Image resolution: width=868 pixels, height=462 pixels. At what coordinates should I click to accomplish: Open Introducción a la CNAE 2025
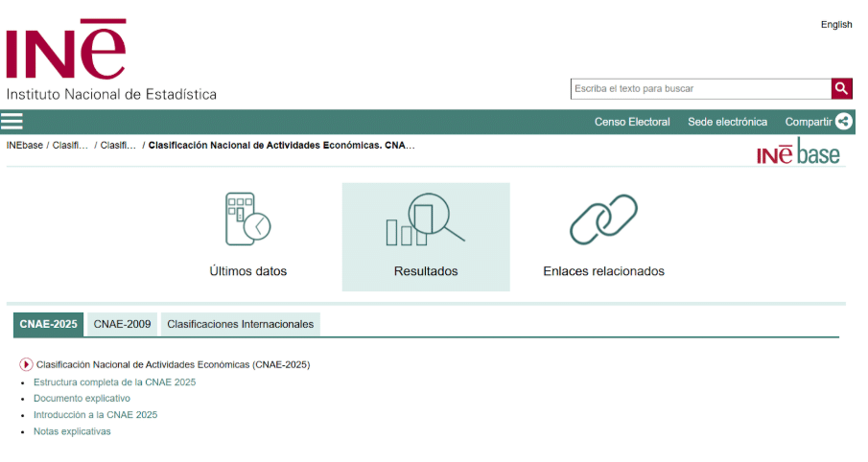(95, 415)
